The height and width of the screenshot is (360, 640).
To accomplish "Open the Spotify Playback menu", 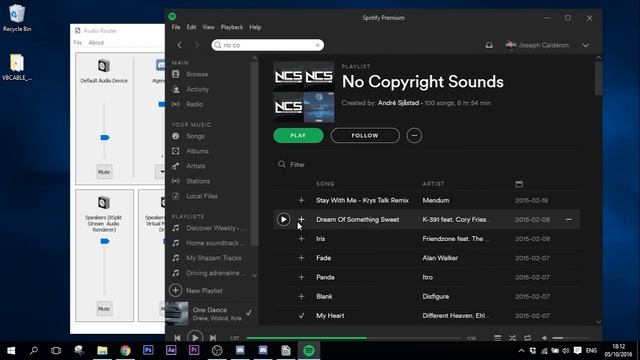I will (x=231, y=27).
